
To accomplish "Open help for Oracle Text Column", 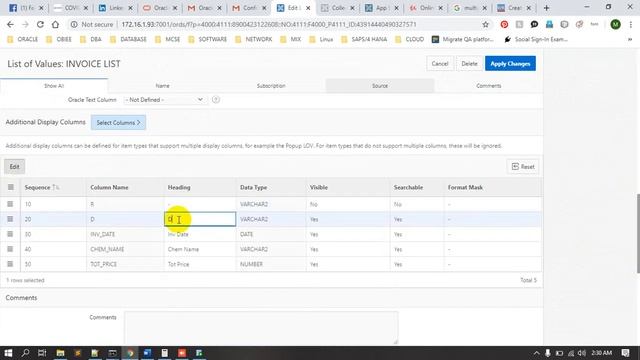I will pos(216,100).
